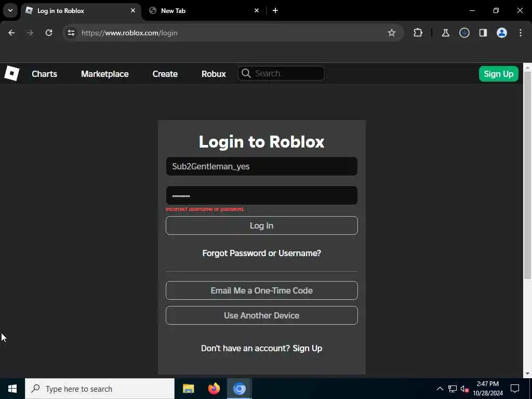The image size is (532, 399).
Task: Click the downloads icon in toolbar
Action: coord(464,33)
